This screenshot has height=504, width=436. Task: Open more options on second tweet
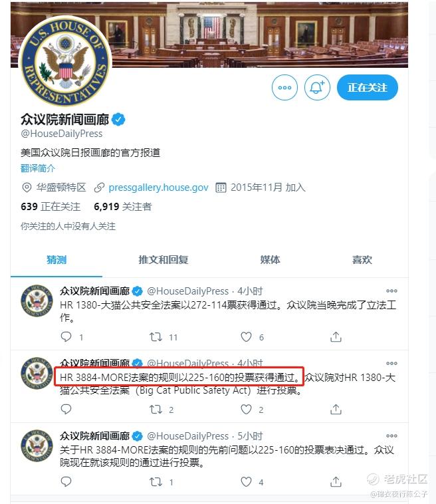391,363
